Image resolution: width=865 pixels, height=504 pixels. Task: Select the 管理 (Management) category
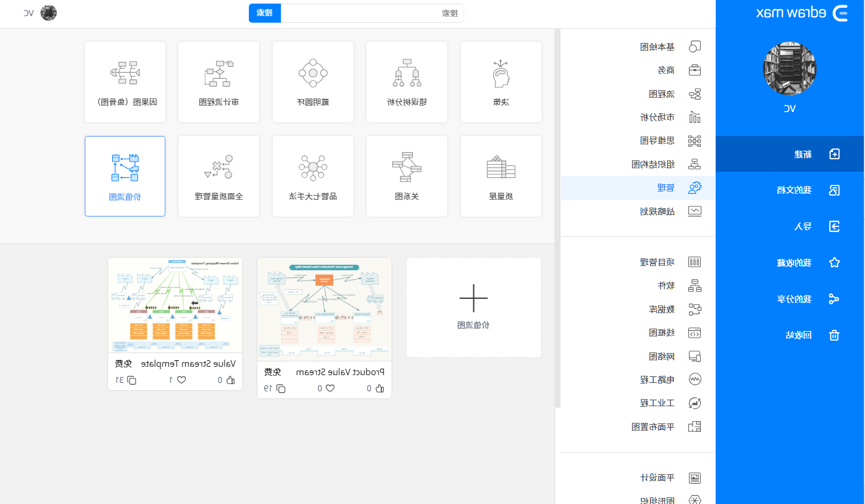pyautogui.click(x=638, y=188)
